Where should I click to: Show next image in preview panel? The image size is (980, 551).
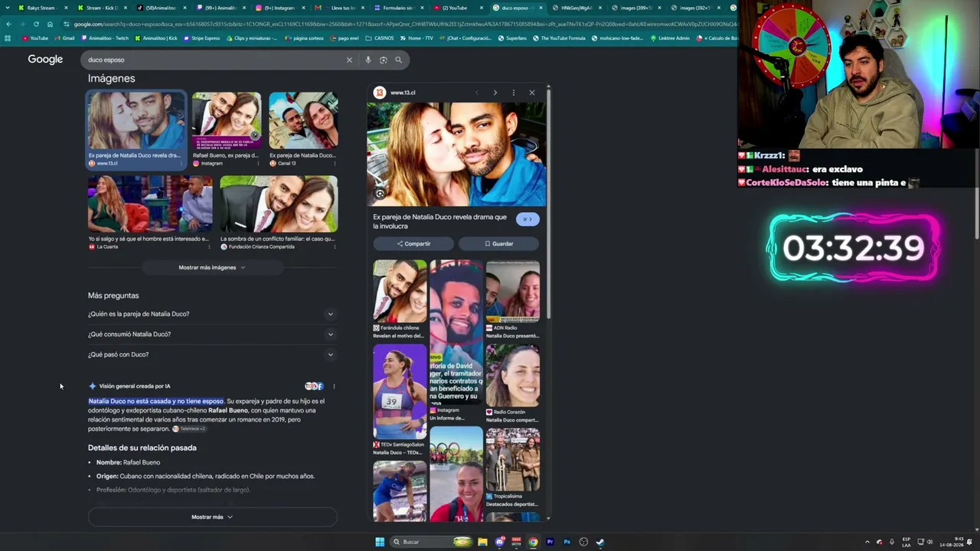click(495, 93)
